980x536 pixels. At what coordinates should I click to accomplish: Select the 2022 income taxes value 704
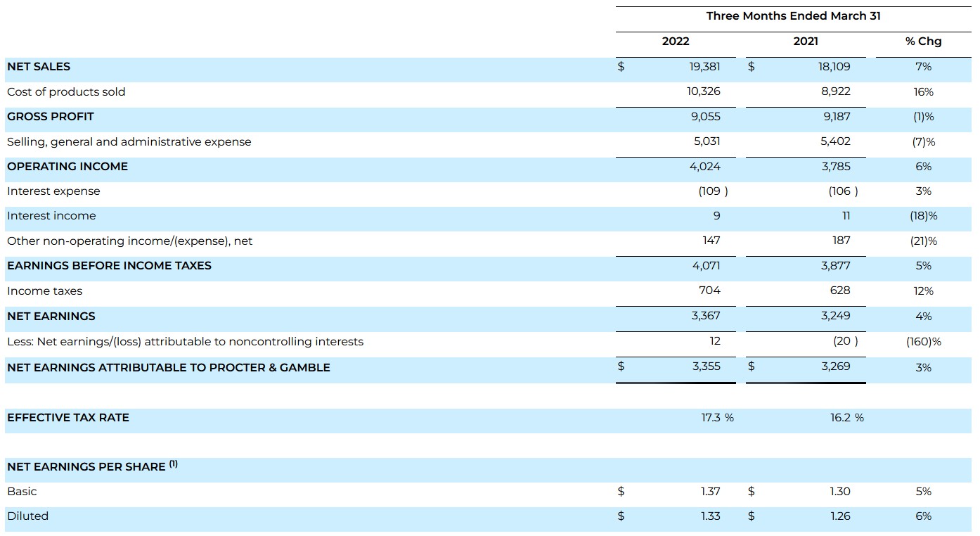click(x=710, y=291)
